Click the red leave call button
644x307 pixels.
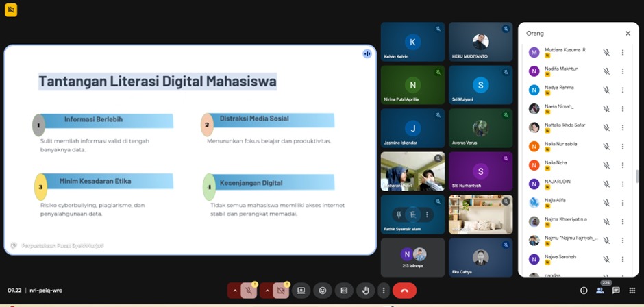(x=404, y=291)
